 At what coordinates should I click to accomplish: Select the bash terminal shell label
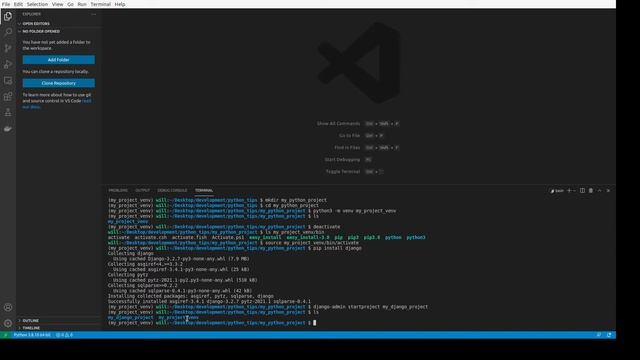click(x=557, y=191)
